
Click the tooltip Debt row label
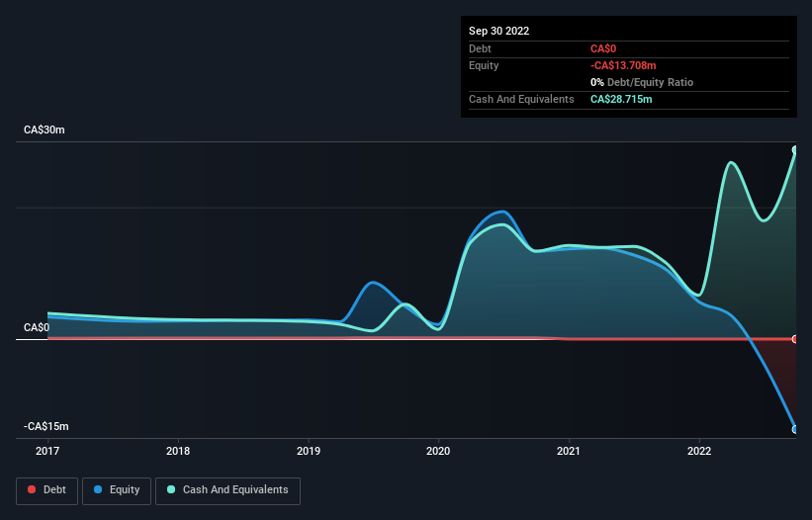click(480, 48)
